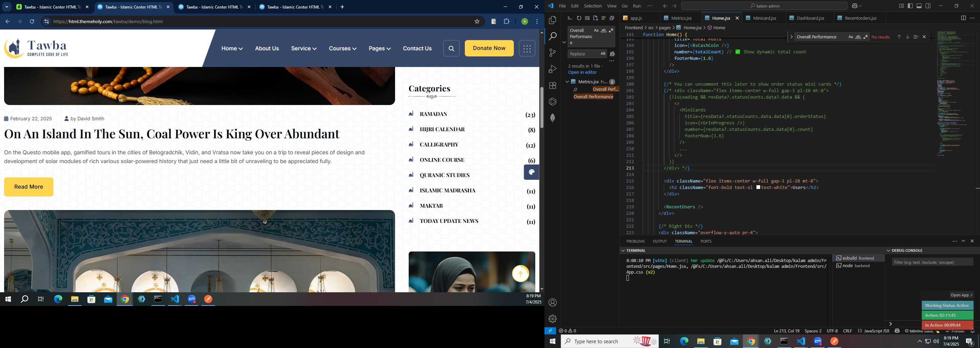
Task: Expand Courses dropdown in site navigation
Action: pyautogui.click(x=343, y=49)
